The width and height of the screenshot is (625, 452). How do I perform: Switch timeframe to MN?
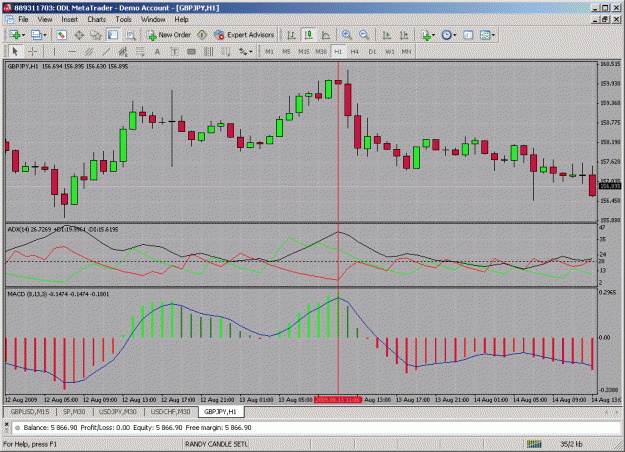click(x=406, y=51)
